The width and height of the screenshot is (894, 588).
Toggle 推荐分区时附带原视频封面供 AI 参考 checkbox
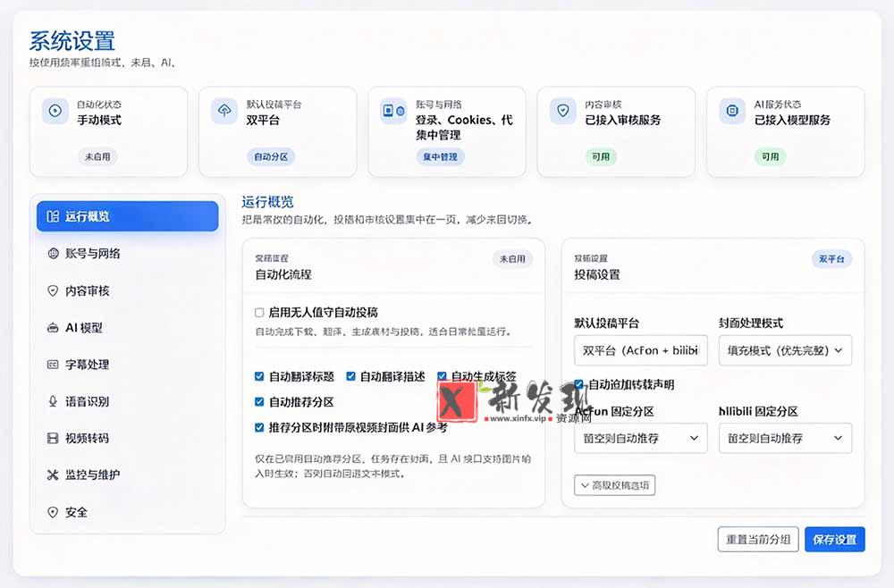259,427
